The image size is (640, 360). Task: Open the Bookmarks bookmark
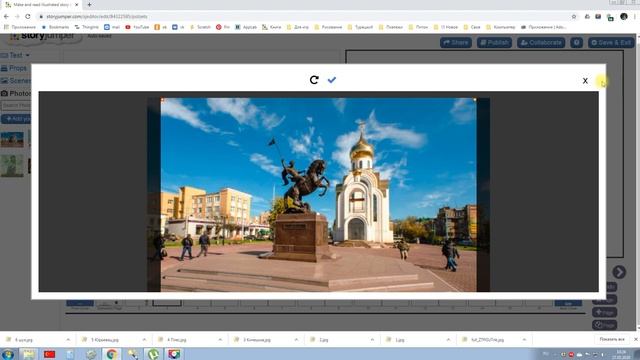pos(56,27)
